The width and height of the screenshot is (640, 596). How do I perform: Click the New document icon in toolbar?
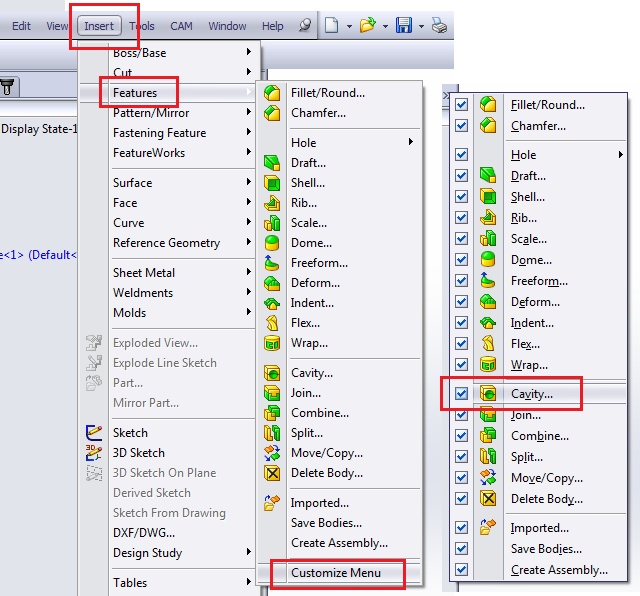[x=331, y=25]
